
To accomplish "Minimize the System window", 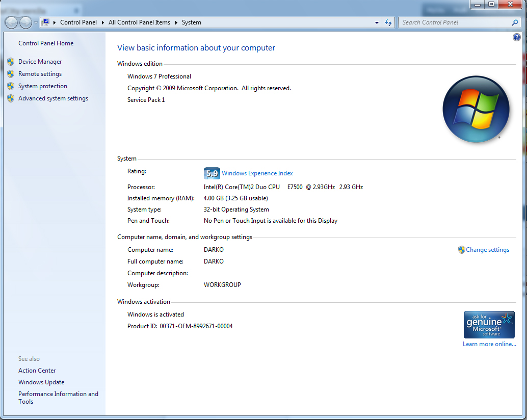I will click(477, 5).
